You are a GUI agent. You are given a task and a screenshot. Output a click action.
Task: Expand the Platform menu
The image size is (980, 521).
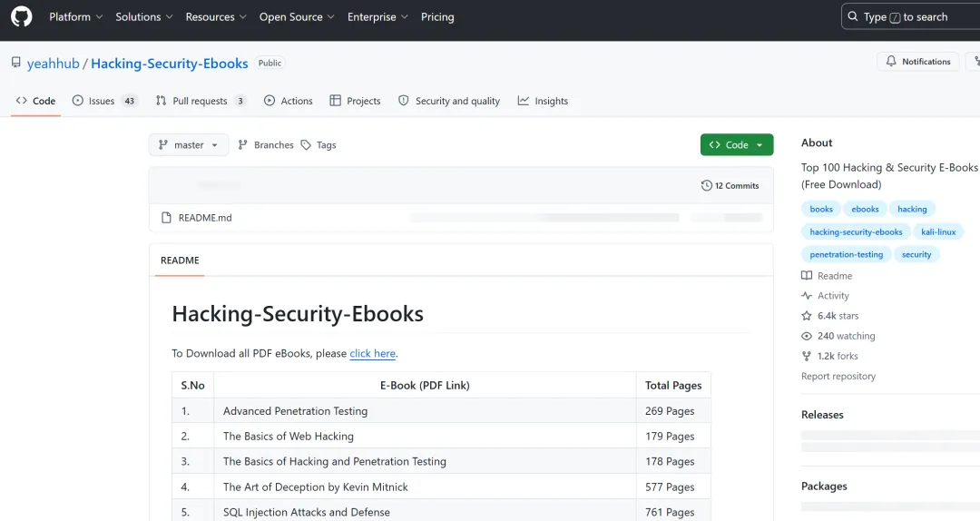(75, 17)
